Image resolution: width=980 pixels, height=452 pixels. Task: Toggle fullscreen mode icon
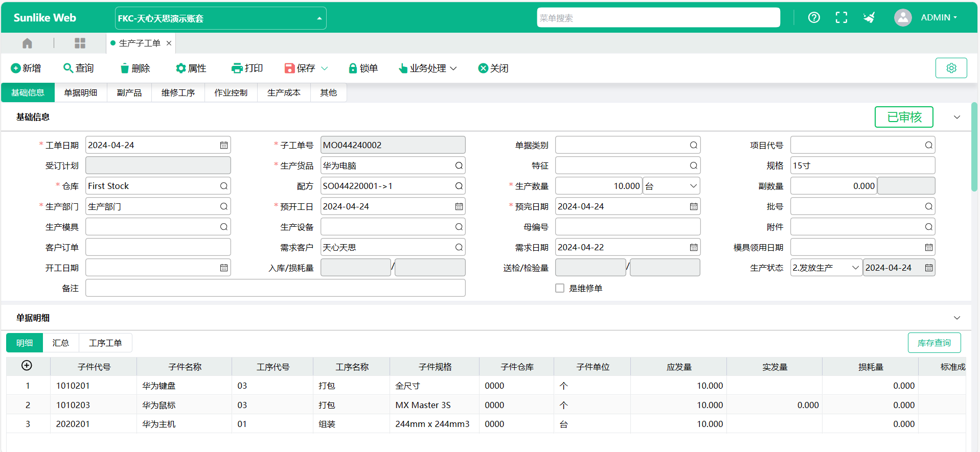(841, 17)
